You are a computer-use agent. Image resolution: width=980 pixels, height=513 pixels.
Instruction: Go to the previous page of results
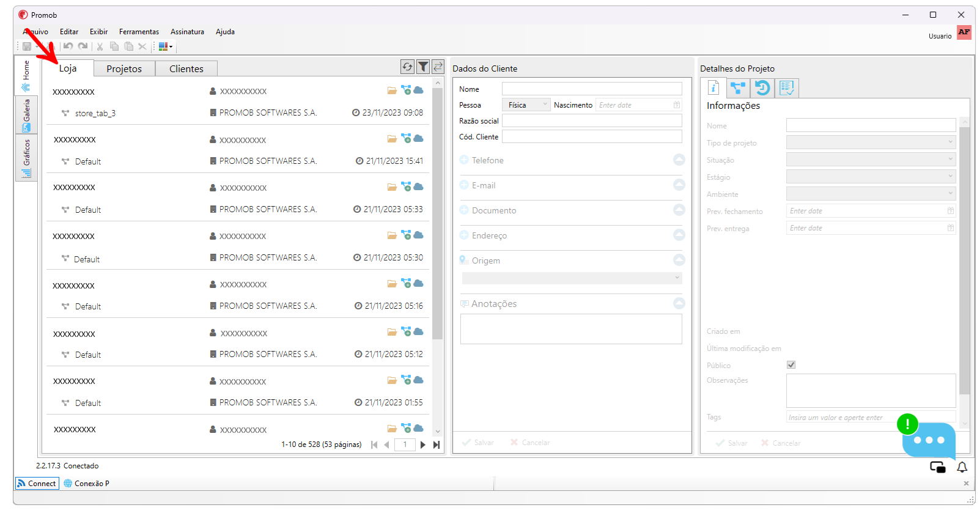(x=386, y=445)
